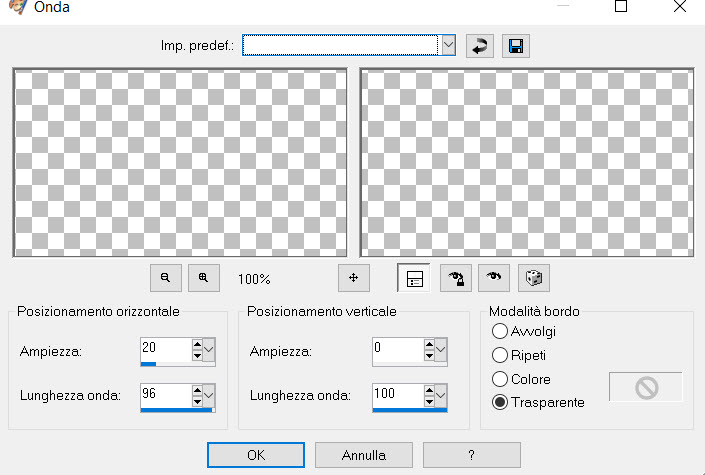Toggle the eye with padlock preview button

(x=455, y=278)
